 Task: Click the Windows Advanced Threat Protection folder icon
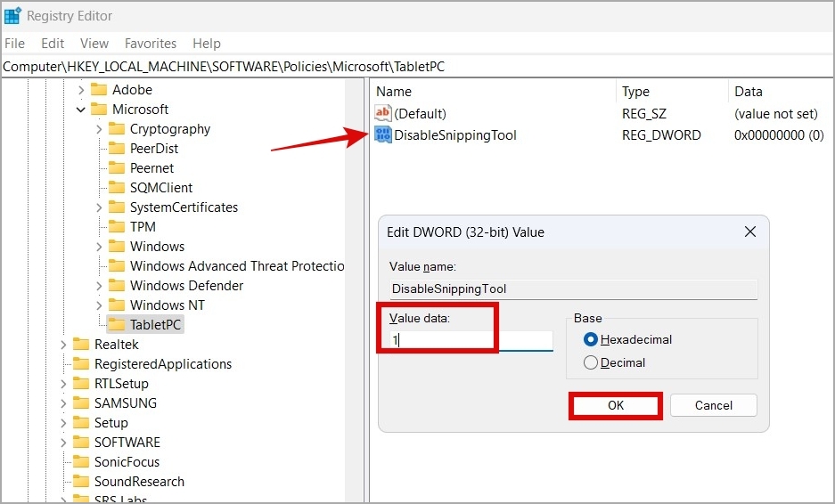pos(116,265)
